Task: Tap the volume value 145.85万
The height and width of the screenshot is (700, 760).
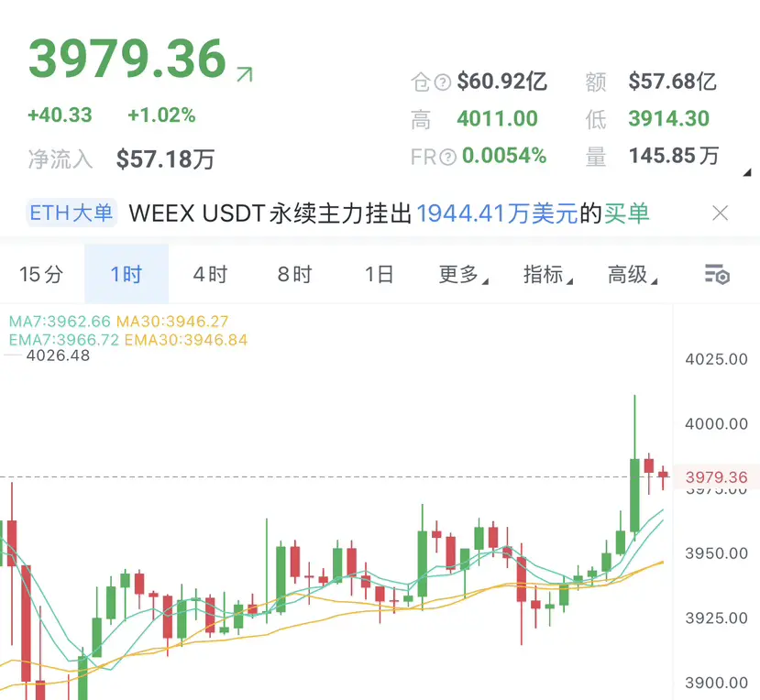Action: [x=674, y=156]
